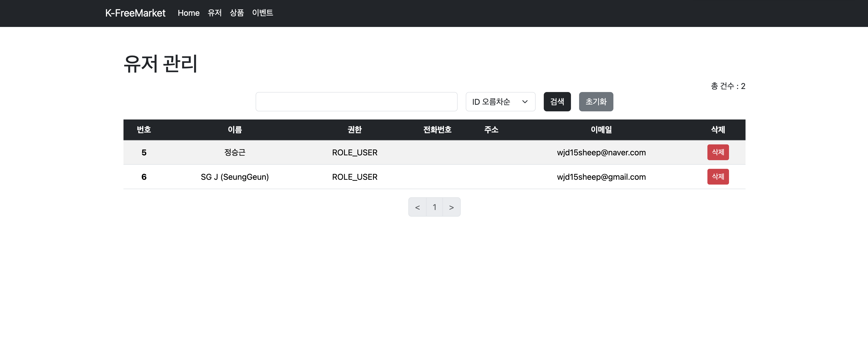The image size is (868, 361).
Task: Delete user 정승근 with 삭제 button
Action: 718,152
